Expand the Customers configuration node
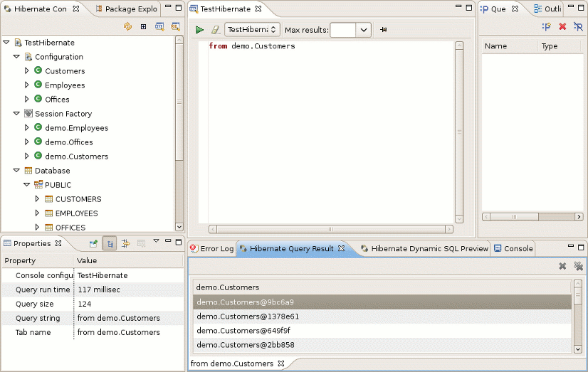 (x=27, y=71)
